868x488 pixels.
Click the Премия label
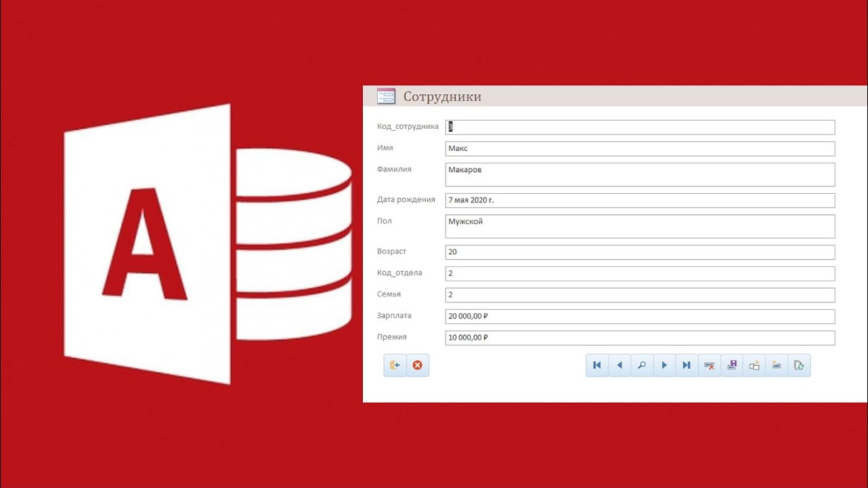(x=392, y=337)
